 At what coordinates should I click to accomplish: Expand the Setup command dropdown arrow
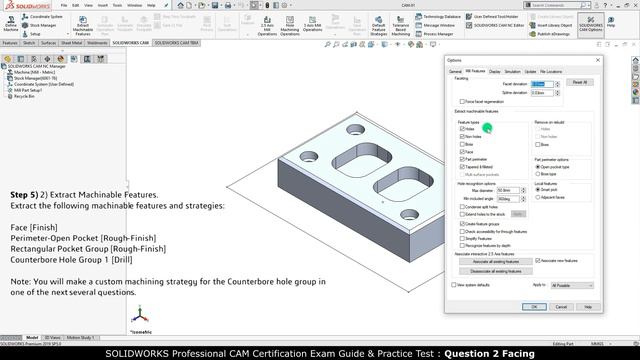(x=68, y=34)
